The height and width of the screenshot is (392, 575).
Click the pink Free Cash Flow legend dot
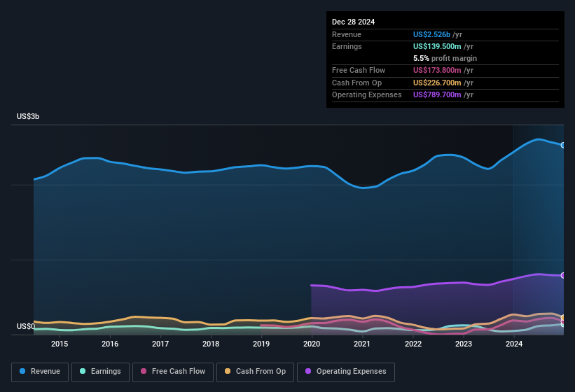click(144, 371)
